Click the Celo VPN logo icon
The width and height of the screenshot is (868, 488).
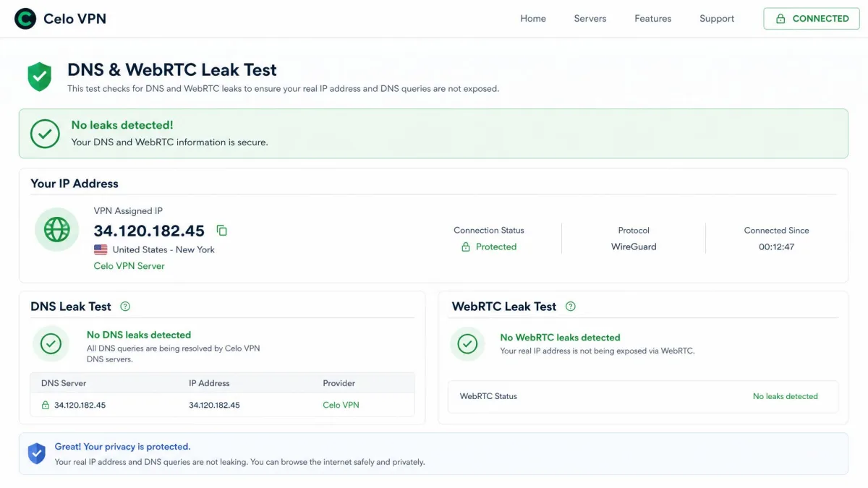point(25,19)
